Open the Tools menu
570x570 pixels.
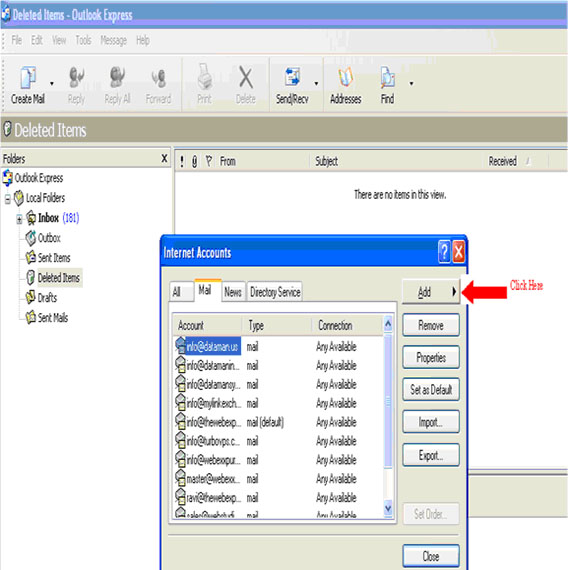click(83, 40)
